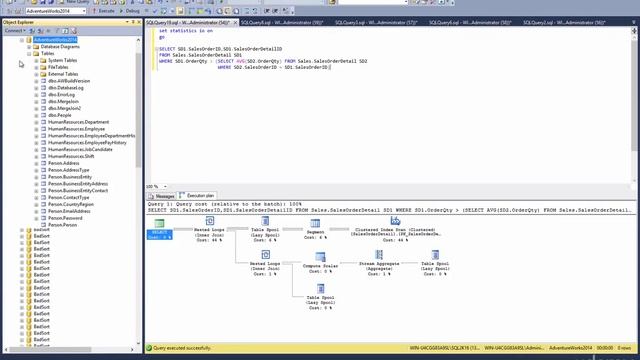Select Person.CountryRegion table
This screenshot has height=360, width=640.
(x=71, y=204)
